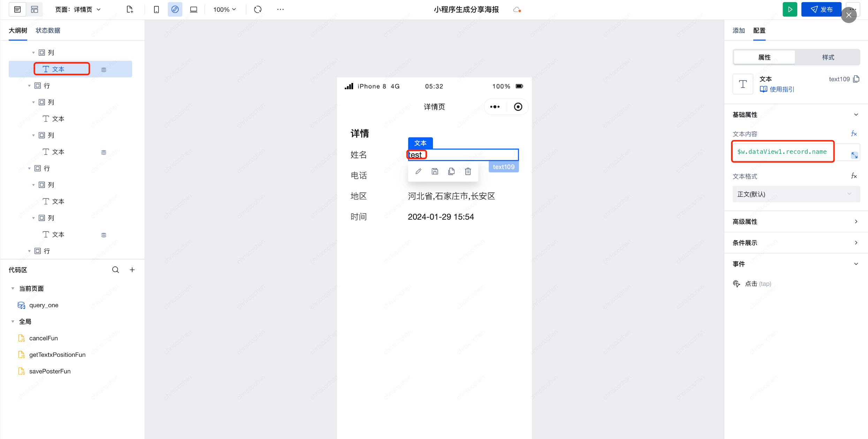Open the 页面 详情页 page dropdown
The height and width of the screenshot is (439, 868).
coord(78,9)
